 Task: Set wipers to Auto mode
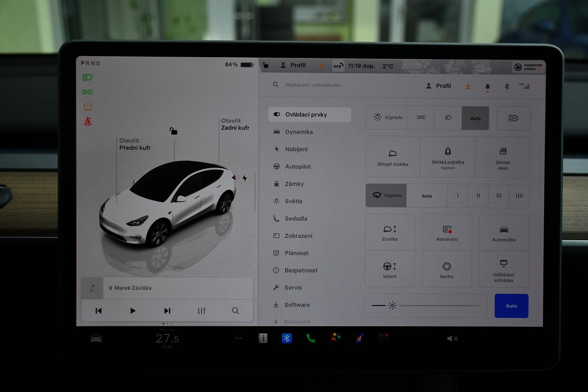coord(427,196)
